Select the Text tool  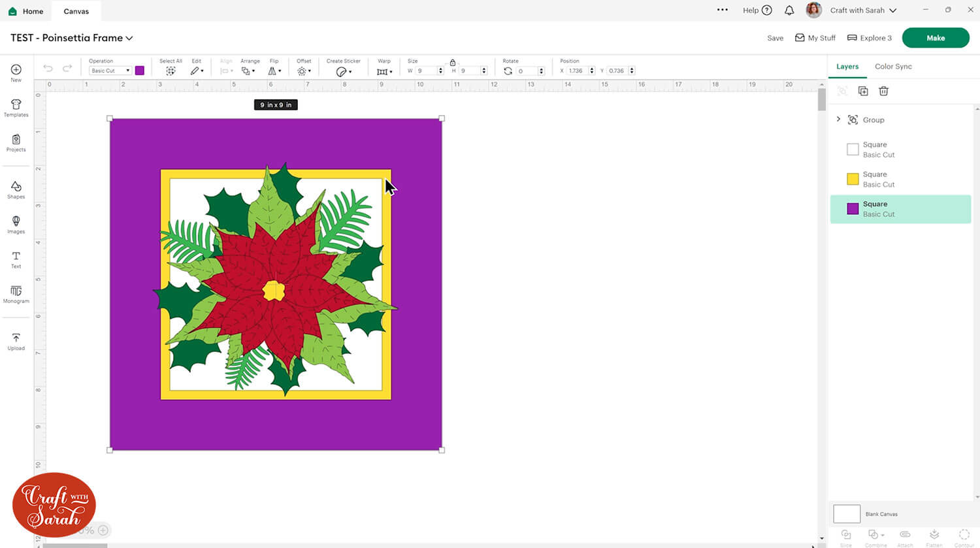point(16,259)
